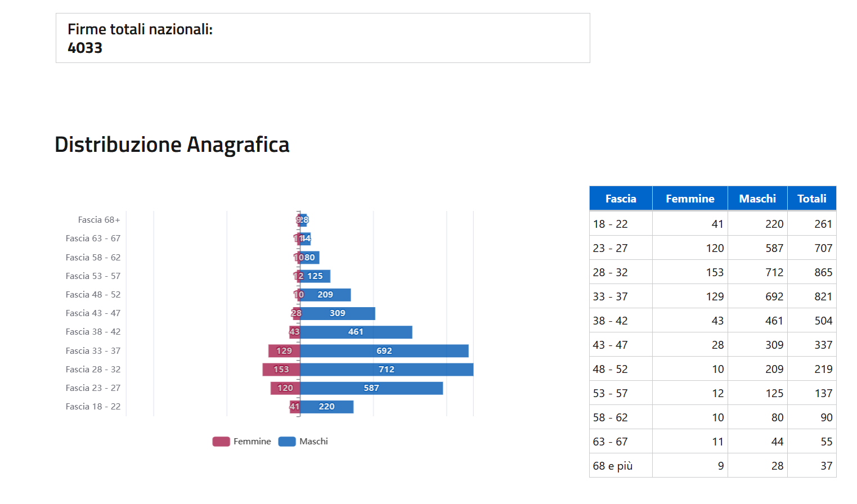Click the 865 total cell in the table
This screenshot has width=857, height=504.
[x=823, y=272]
